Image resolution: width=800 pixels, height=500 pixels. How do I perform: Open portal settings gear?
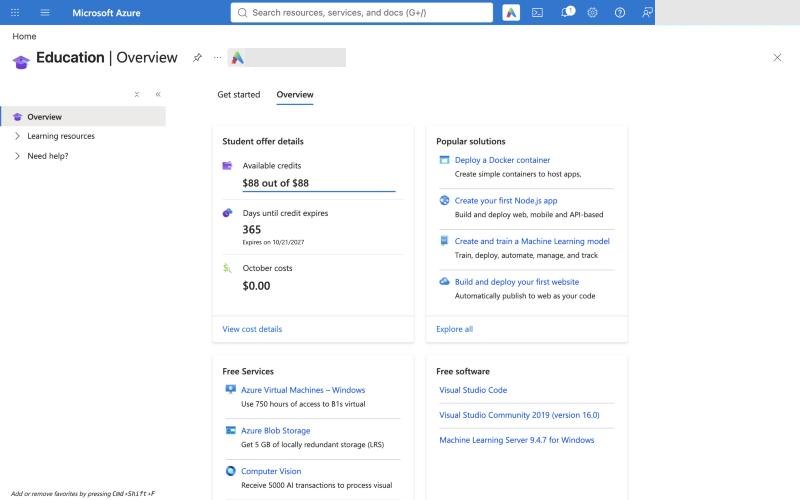tap(592, 13)
